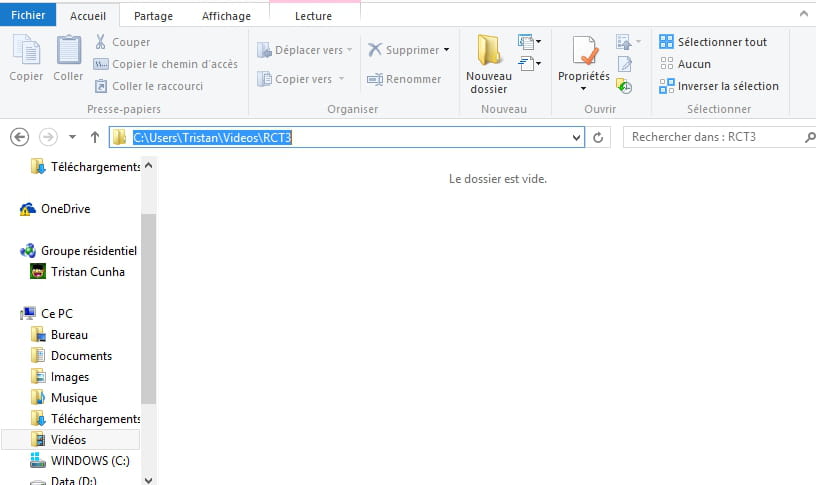Open the Bureau folder
Screen dimensions: 816x485
pos(59,335)
